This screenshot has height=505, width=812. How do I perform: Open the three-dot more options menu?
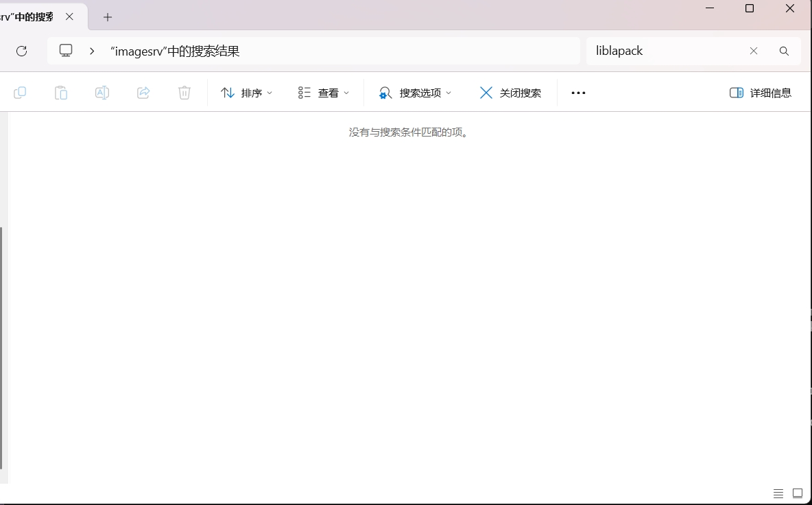(578, 93)
